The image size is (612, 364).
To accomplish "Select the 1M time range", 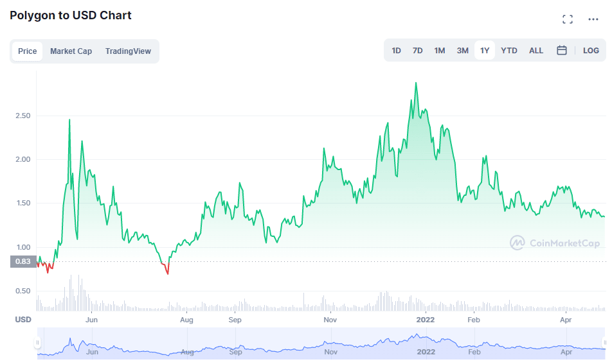I will point(440,51).
